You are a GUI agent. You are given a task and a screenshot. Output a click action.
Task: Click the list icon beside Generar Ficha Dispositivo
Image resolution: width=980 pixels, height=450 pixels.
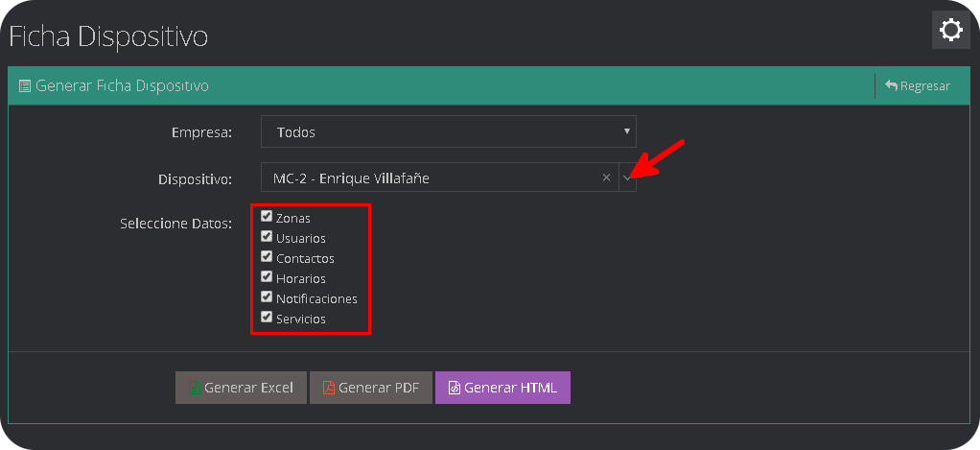[25, 85]
